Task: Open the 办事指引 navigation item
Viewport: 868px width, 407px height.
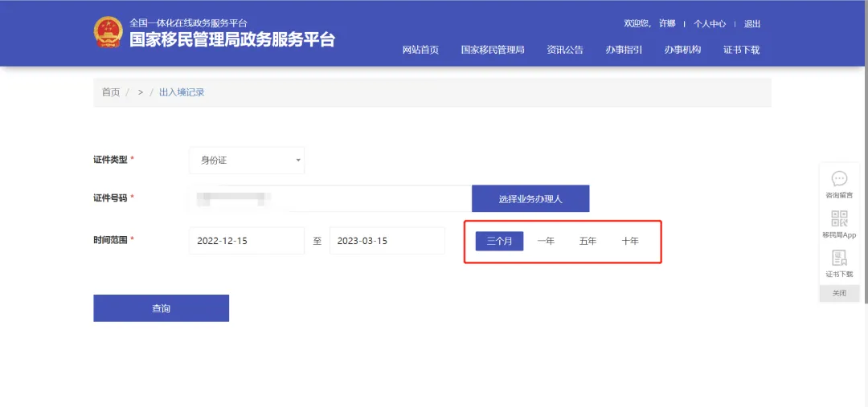Action: [624, 50]
